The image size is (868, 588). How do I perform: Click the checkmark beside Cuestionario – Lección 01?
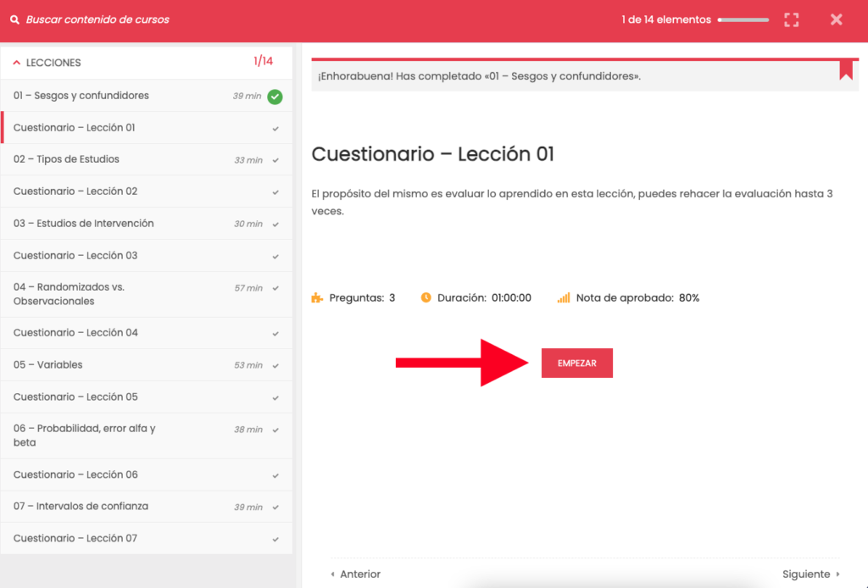point(275,129)
